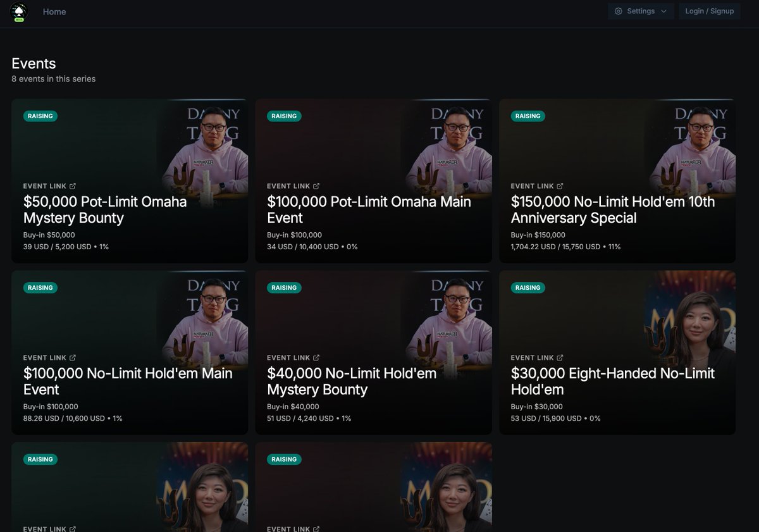Click RAISING badge on $50,000 Pot-Limit Omaha card
This screenshot has height=532, width=759.
[x=40, y=116]
